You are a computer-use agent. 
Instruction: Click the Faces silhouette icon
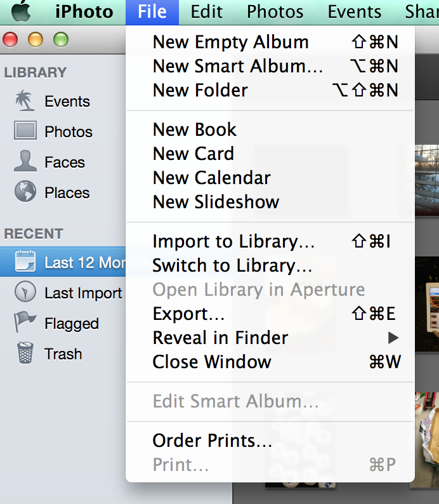25,161
